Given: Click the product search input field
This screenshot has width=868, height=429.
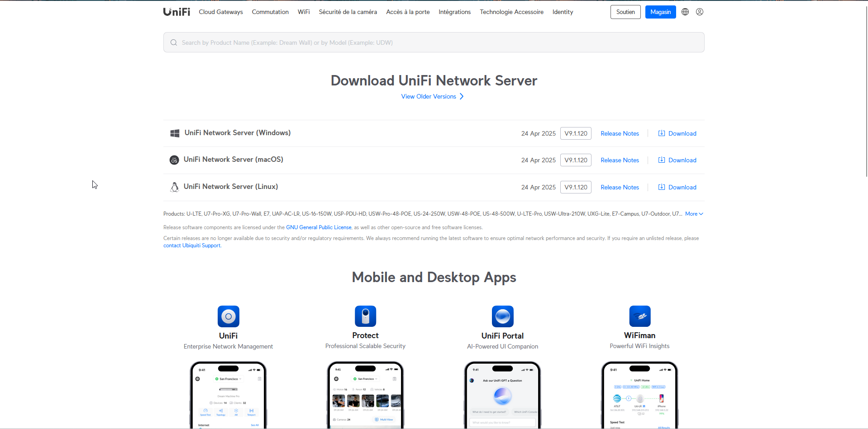Looking at the screenshot, I should pos(434,42).
